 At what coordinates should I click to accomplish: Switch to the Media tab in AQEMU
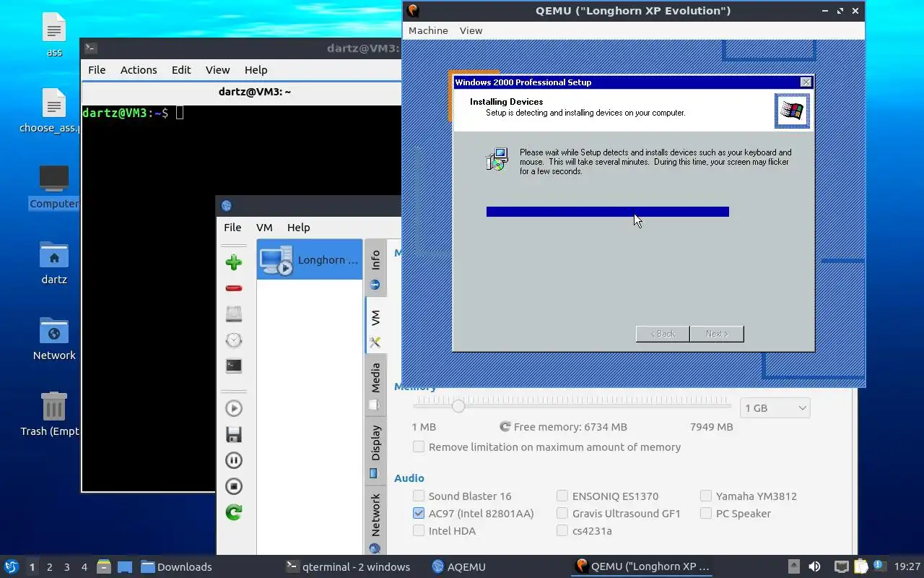pos(375,385)
